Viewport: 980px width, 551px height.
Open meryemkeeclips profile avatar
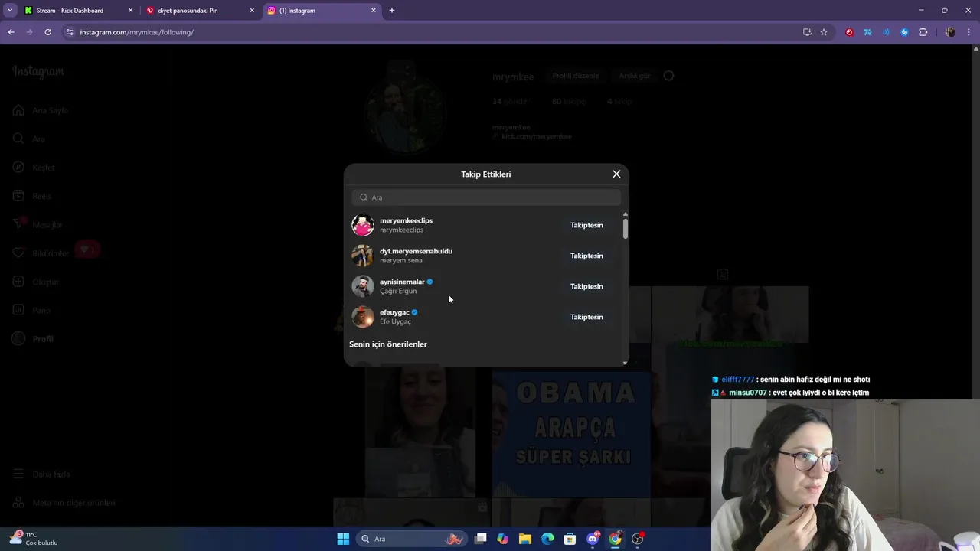coord(363,225)
